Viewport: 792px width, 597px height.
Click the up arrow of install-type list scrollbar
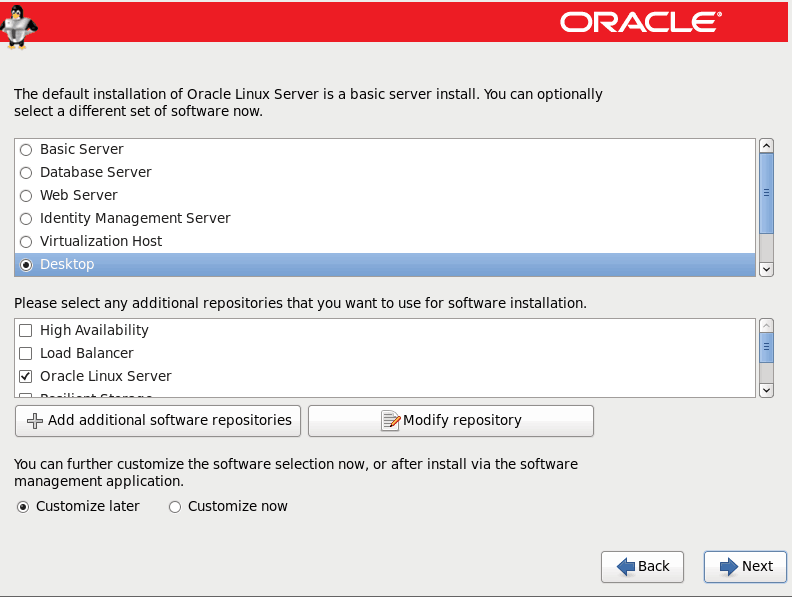[x=766, y=146]
